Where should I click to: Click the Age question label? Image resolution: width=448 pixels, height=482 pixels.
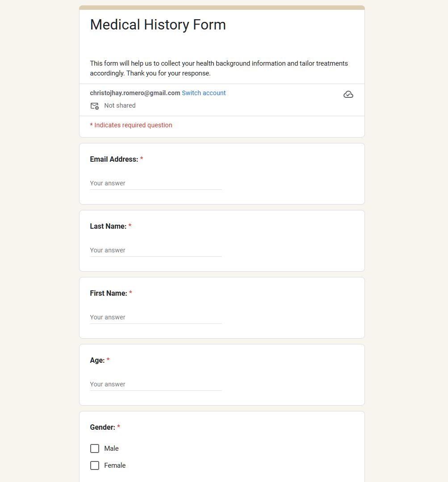point(97,360)
